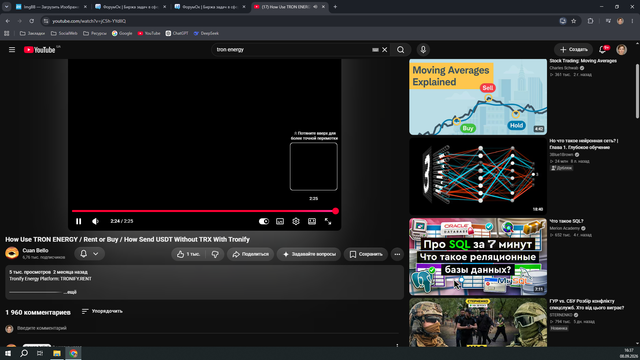Open the Упорядочить comments sort menu
Image resolution: width=640 pixels, height=360 pixels.
coord(102,311)
